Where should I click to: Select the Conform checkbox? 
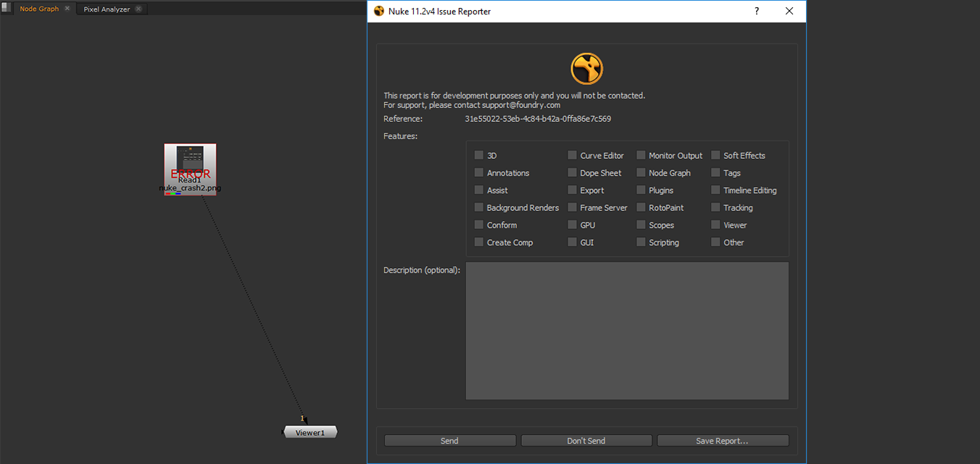point(478,225)
